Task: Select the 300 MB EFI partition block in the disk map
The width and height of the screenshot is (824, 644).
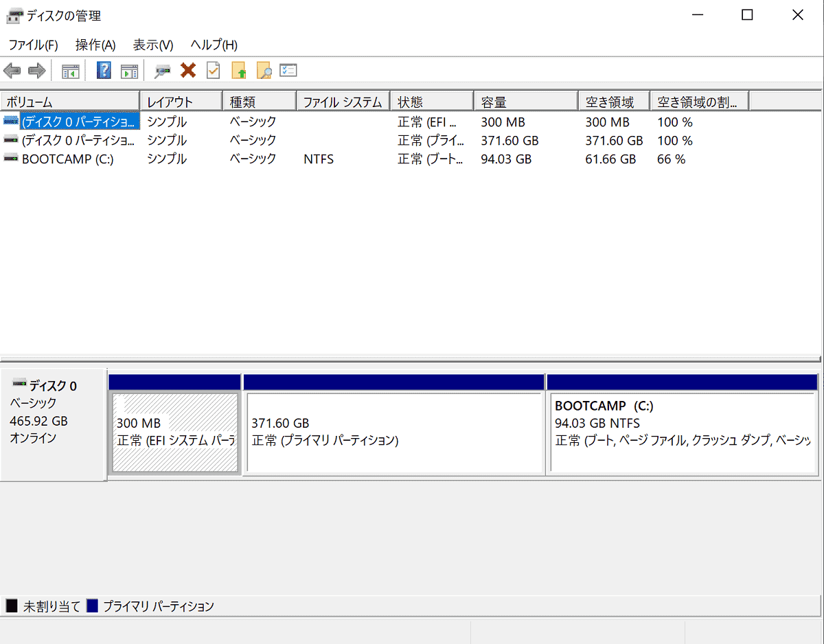Action: tap(175, 432)
